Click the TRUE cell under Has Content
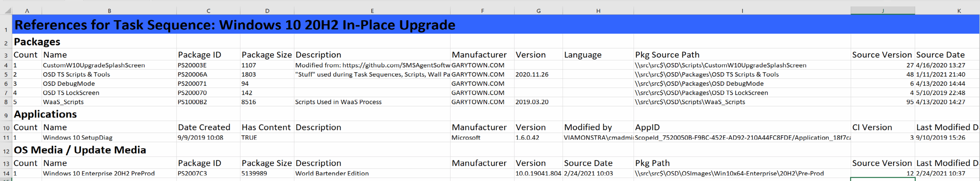The width and height of the screenshot is (980, 181). [249, 138]
